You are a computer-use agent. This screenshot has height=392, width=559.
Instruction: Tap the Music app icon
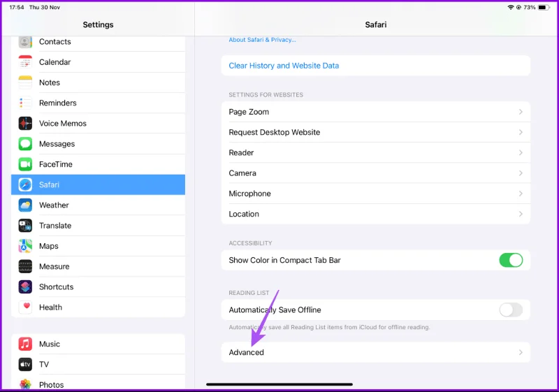click(x=25, y=344)
